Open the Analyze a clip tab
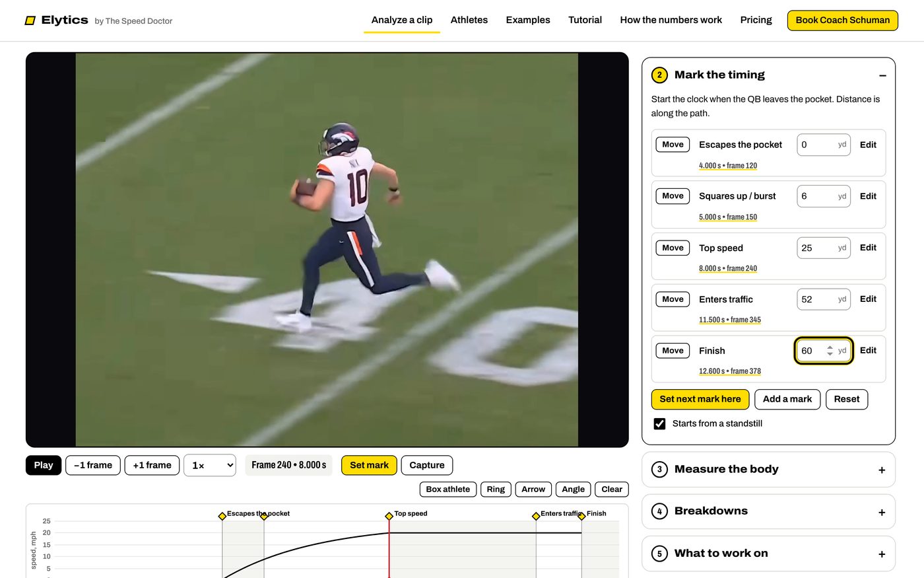This screenshot has height=578, width=924. point(402,20)
